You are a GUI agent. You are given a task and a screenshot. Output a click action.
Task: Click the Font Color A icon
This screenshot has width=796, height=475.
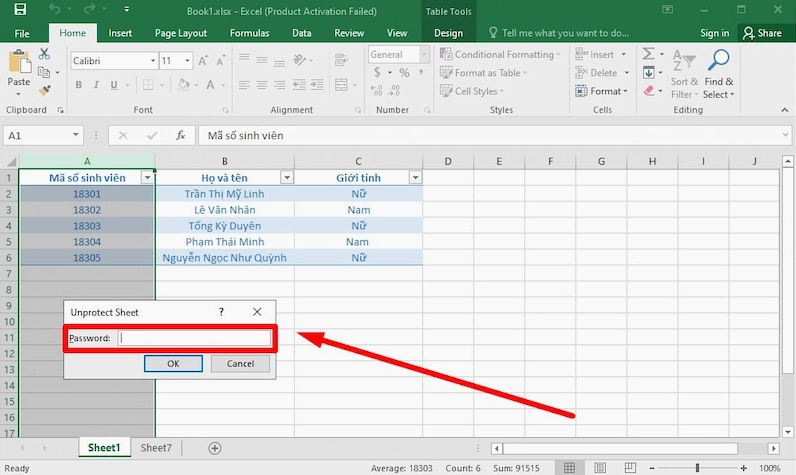[210, 85]
